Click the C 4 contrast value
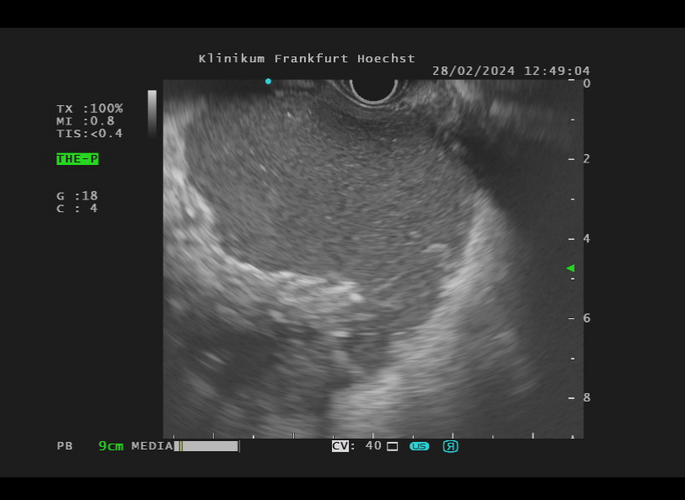This screenshot has width=685, height=500. [77, 208]
